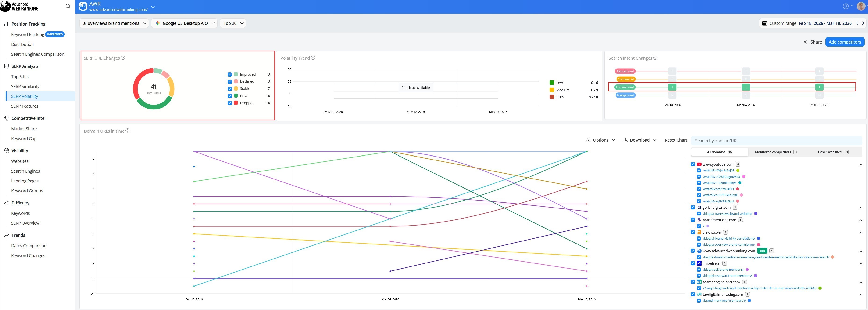Open the /watch?v=WJA-Ie2uj0E link
The height and width of the screenshot is (310, 868).
[x=718, y=171]
